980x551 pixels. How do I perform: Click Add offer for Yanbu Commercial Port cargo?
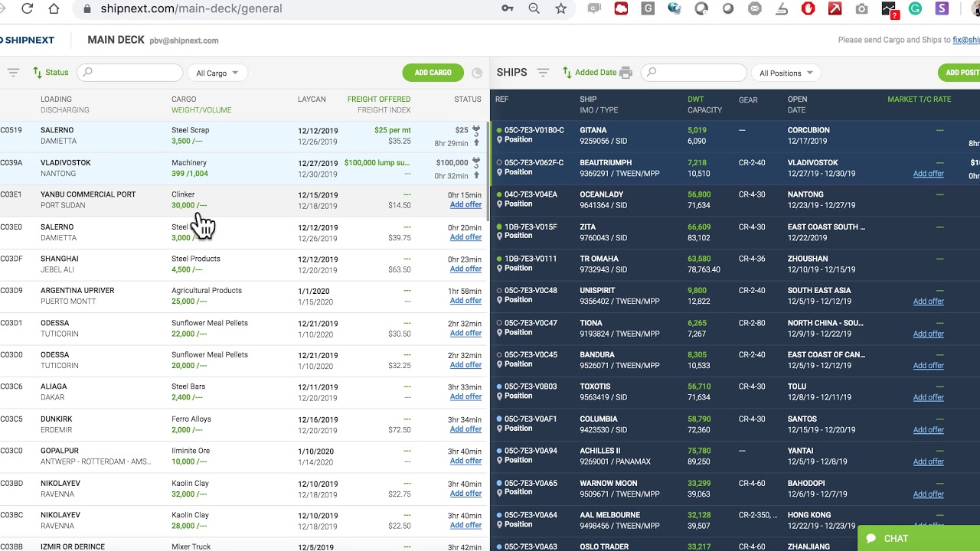click(465, 205)
